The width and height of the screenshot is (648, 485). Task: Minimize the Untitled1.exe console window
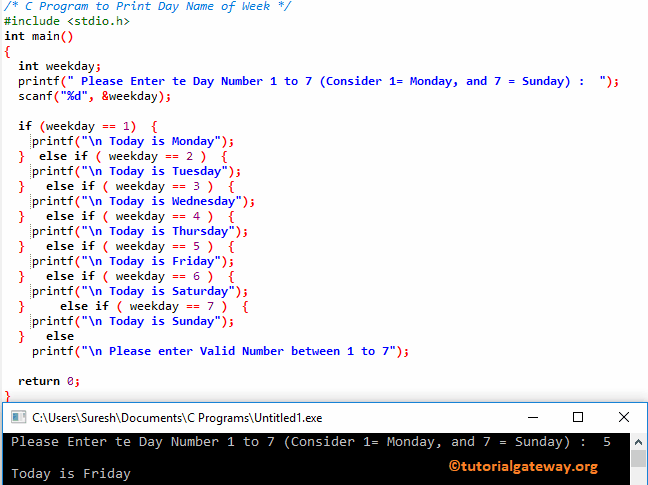(x=533, y=417)
